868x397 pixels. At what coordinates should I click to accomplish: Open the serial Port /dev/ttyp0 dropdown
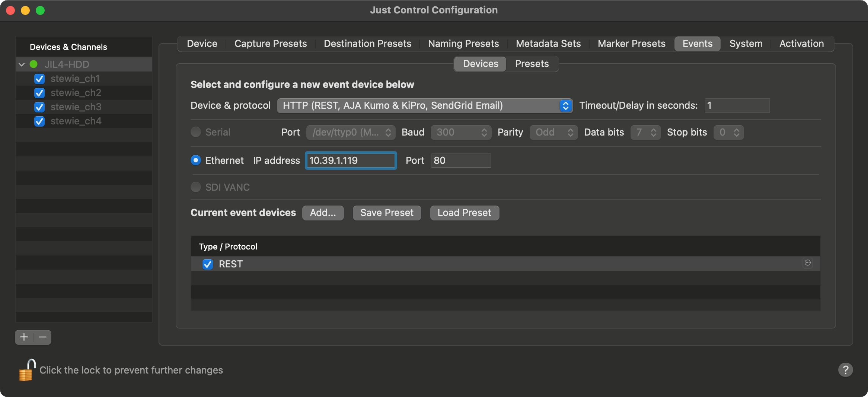click(x=351, y=132)
